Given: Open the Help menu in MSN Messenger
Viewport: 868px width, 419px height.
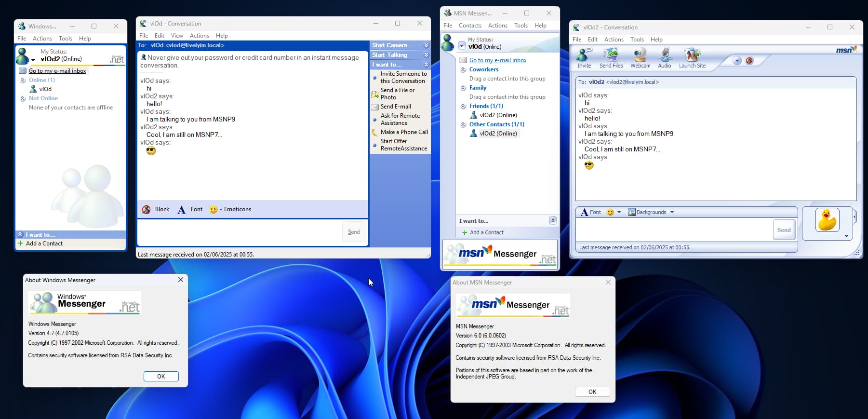Looking at the screenshot, I should [x=540, y=26].
